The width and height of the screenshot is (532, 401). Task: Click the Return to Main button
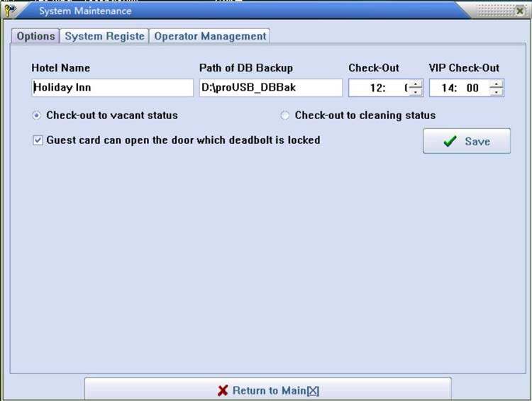pyautogui.click(x=267, y=390)
